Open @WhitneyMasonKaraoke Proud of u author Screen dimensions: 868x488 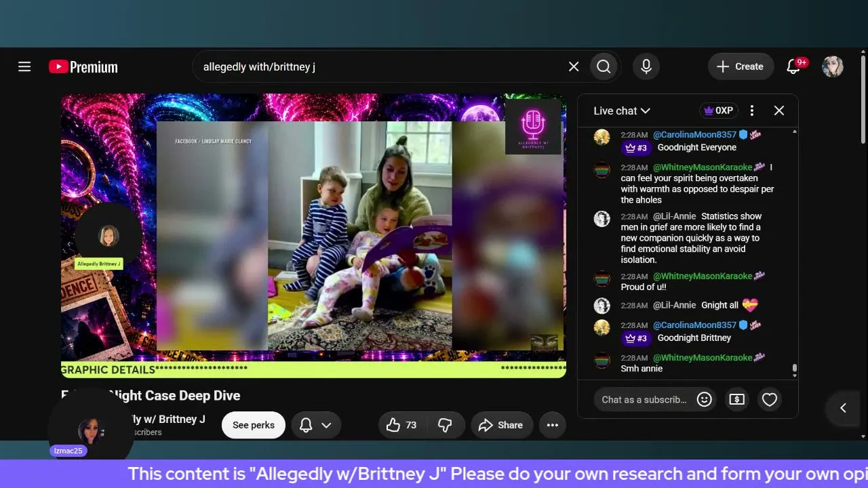pos(703,276)
